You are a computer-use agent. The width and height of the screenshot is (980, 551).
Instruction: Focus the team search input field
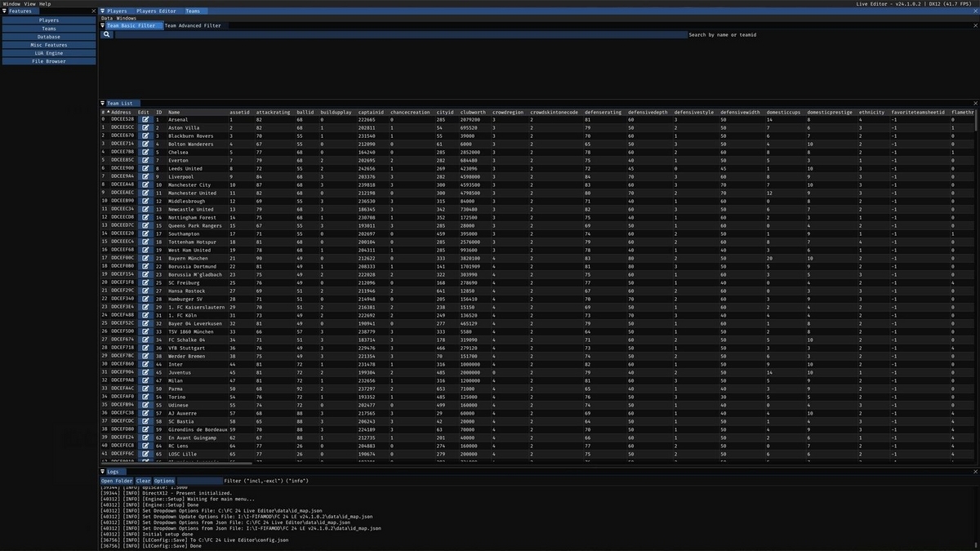click(x=400, y=35)
